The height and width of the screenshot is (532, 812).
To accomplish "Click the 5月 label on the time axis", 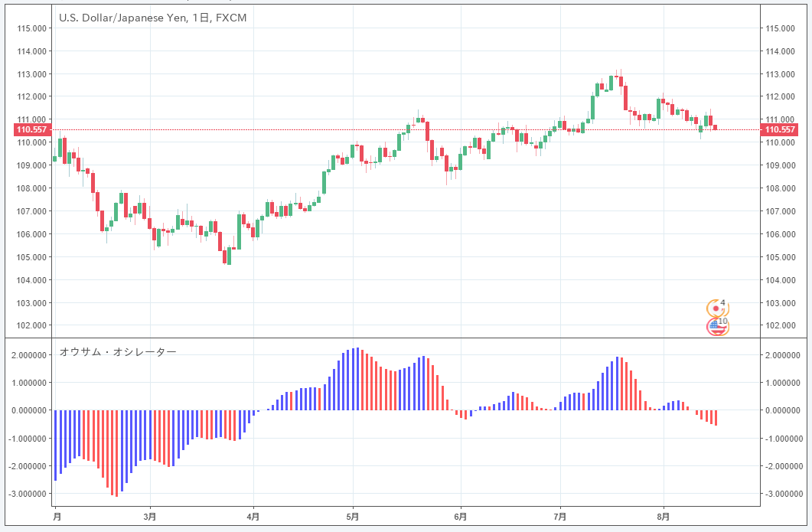I will pyautogui.click(x=353, y=516).
